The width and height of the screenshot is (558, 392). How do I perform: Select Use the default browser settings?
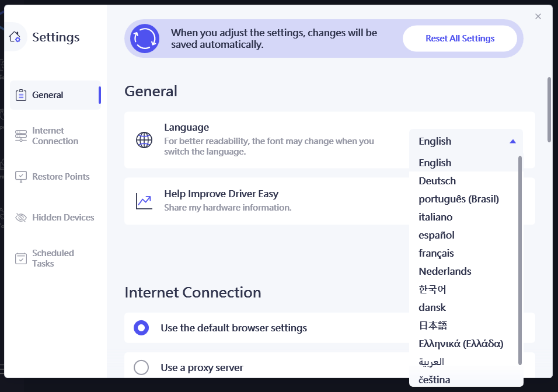[x=141, y=328]
